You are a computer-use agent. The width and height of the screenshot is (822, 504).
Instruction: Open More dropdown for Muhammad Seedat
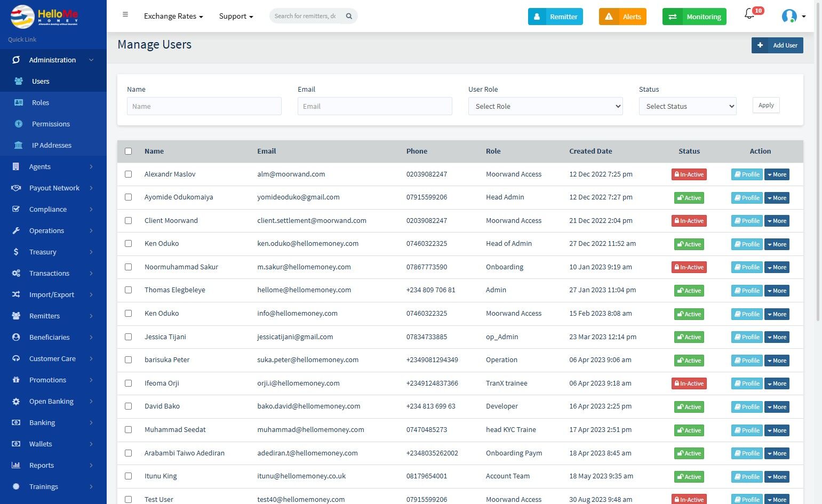pyautogui.click(x=777, y=430)
